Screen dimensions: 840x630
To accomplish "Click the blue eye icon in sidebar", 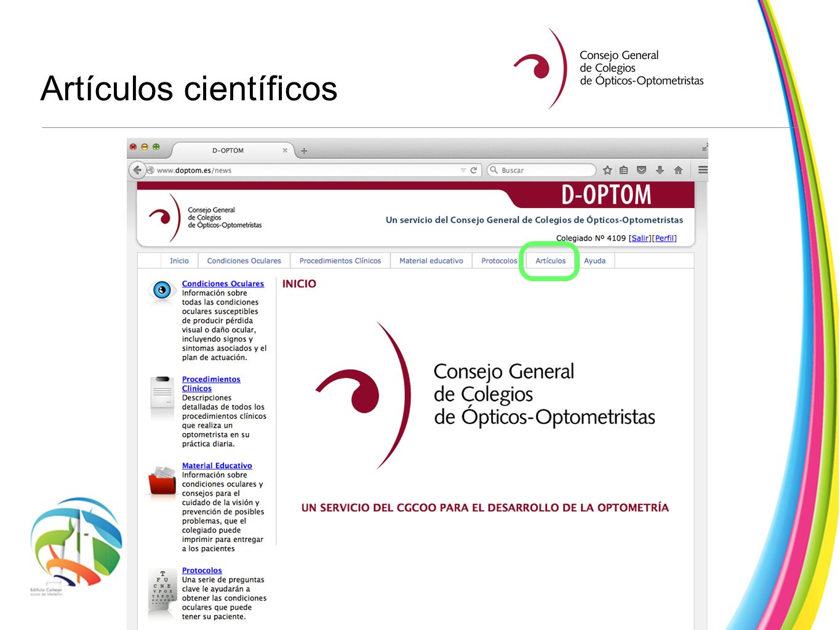I will click(x=162, y=290).
